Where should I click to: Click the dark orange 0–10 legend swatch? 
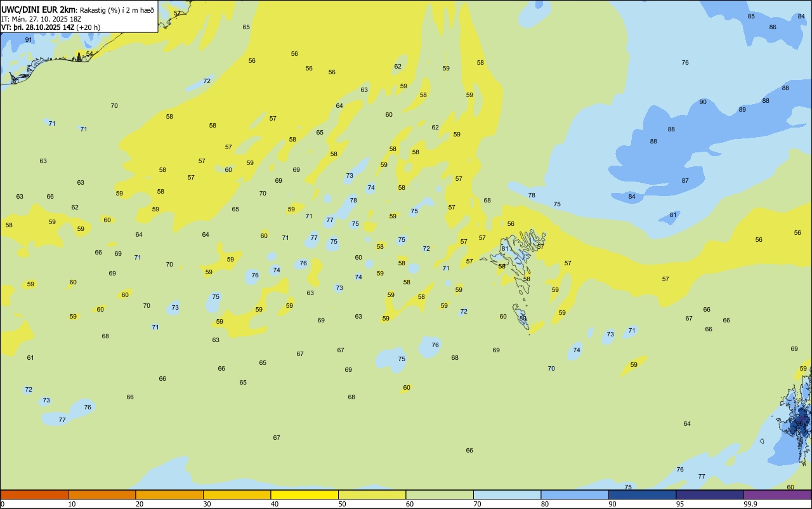(34, 494)
